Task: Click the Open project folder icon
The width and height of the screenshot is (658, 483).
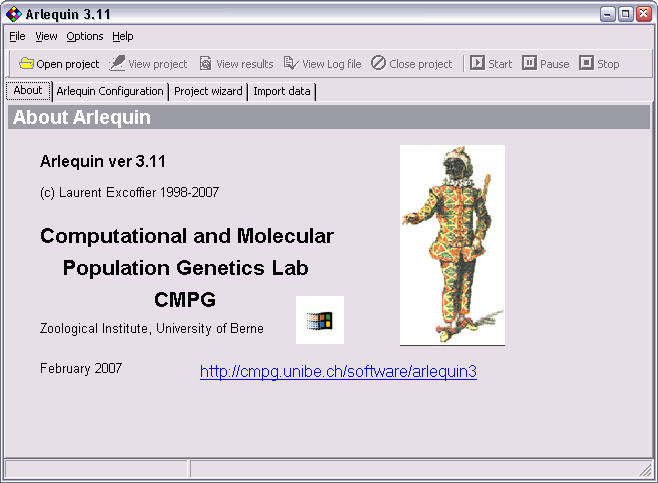Action: pos(26,64)
